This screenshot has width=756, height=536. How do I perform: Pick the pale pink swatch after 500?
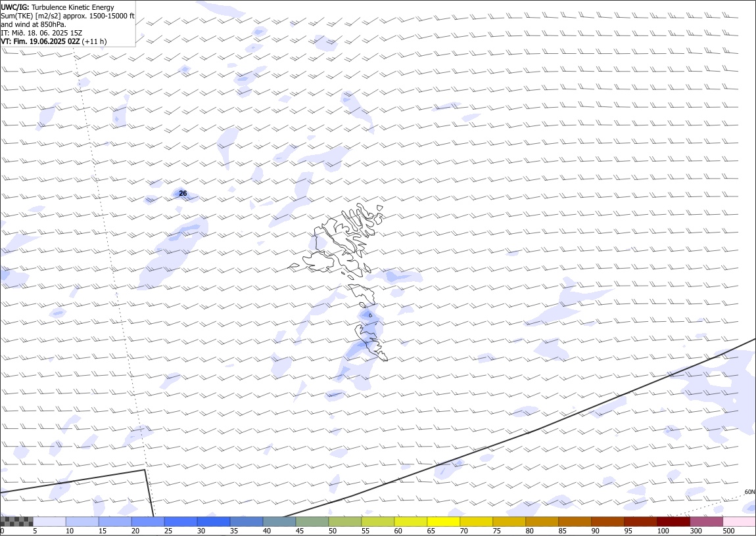point(739,522)
